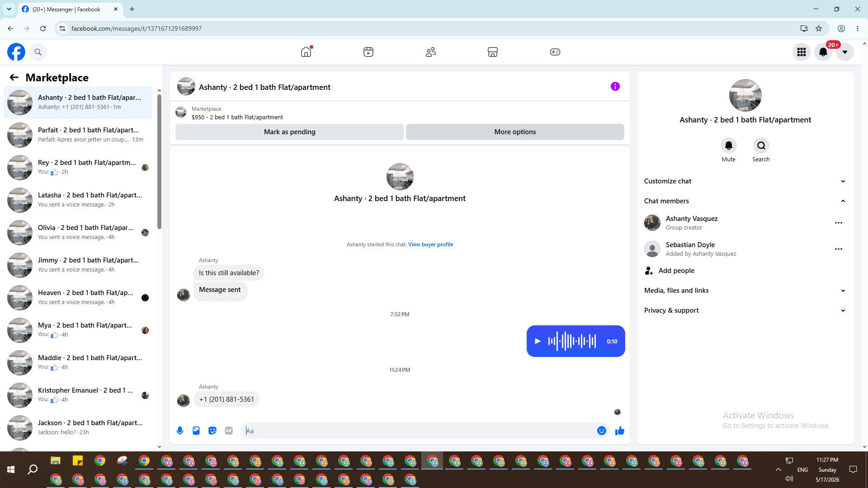
Task: Attach a photo with the image icon
Action: pyautogui.click(x=196, y=431)
